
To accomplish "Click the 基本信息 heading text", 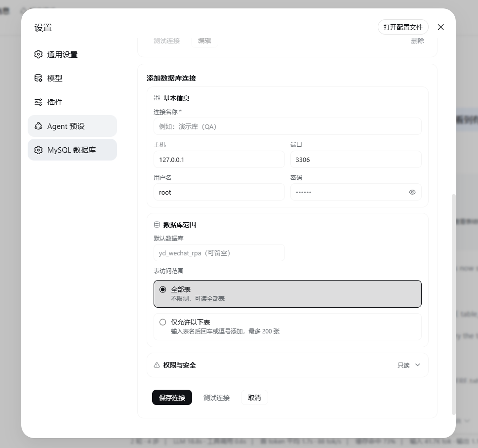I will [176, 98].
